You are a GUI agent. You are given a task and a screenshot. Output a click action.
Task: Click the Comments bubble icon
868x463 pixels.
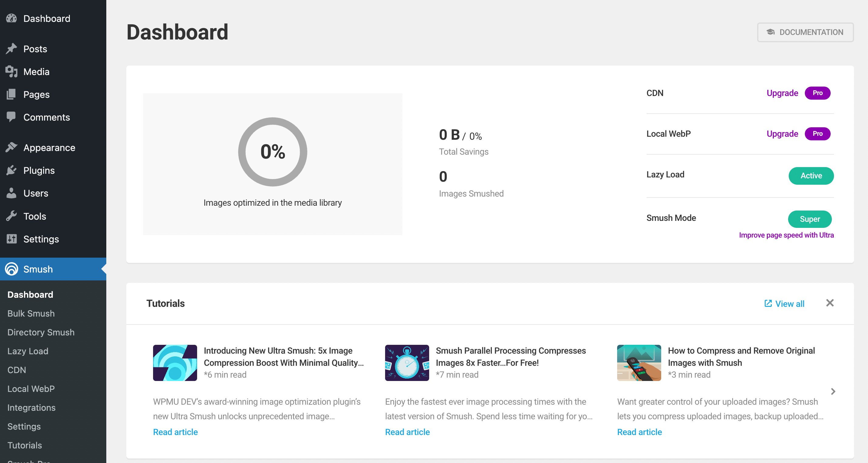[x=12, y=117]
